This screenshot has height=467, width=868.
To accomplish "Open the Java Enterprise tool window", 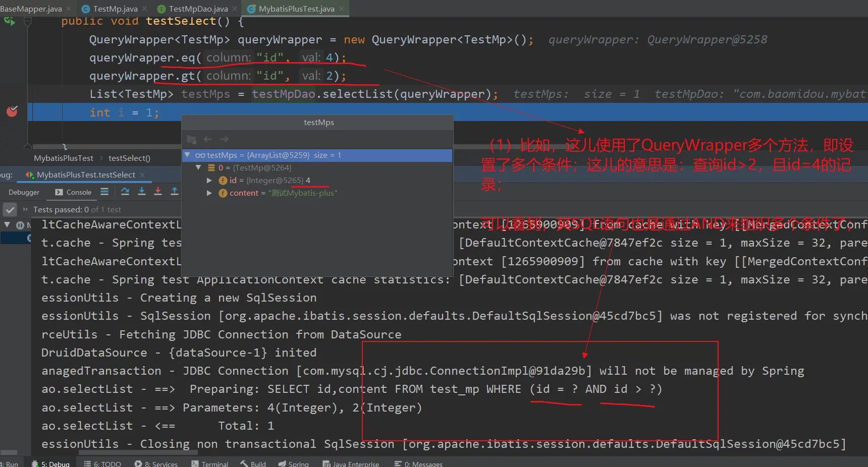I will pyautogui.click(x=351, y=463).
